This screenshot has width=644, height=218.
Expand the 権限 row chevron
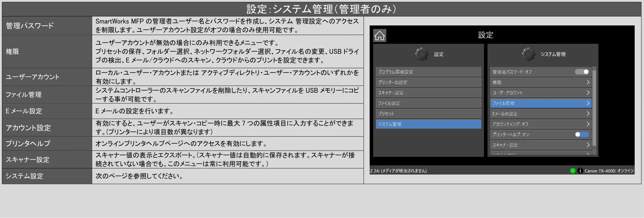tap(588, 82)
